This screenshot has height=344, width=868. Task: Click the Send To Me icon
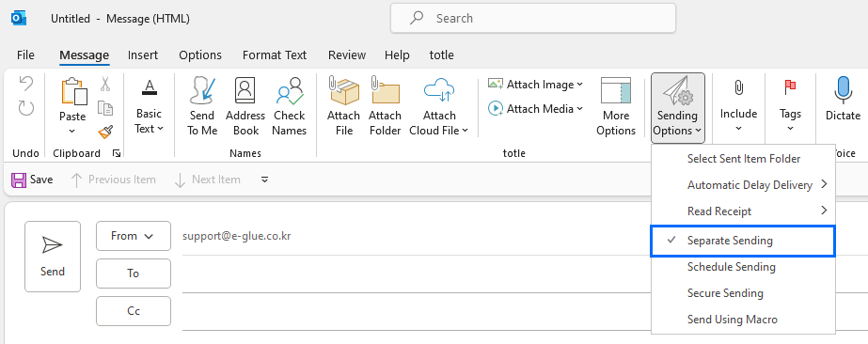point(201,91)
